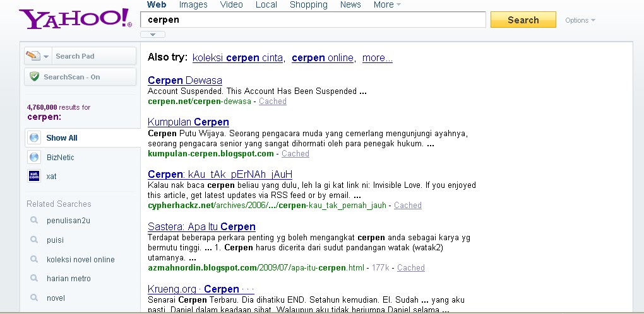
Task: Search related term koleksi novel online
Action: pos(81,260)
